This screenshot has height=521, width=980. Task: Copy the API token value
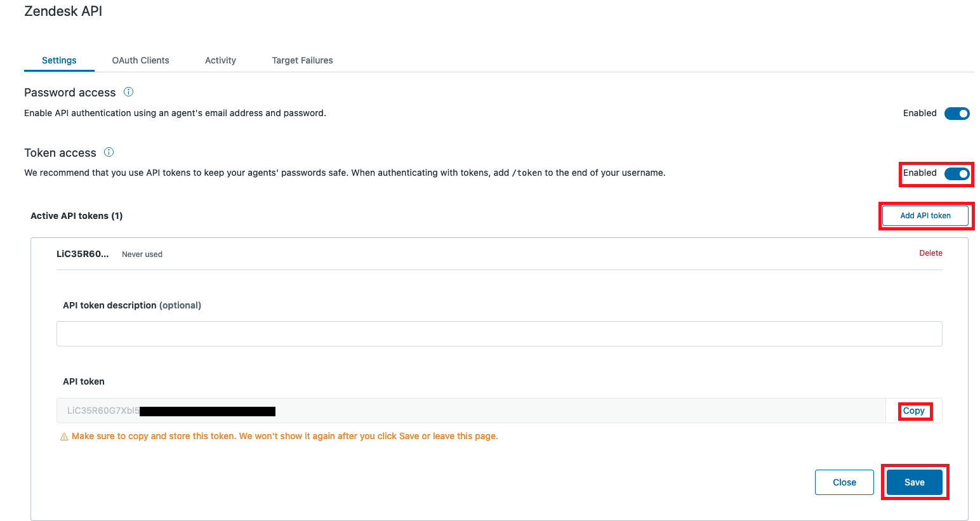tap(913, 411)
